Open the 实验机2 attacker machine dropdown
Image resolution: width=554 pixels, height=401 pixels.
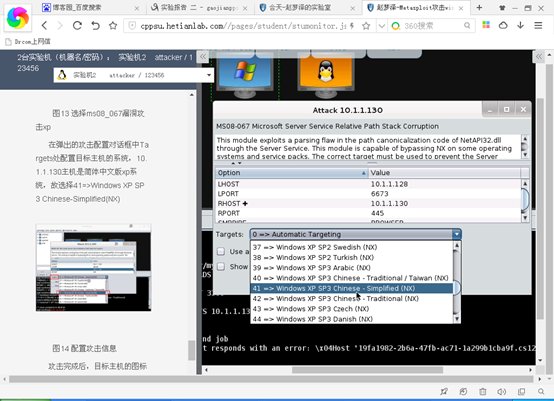click(134, 75)
